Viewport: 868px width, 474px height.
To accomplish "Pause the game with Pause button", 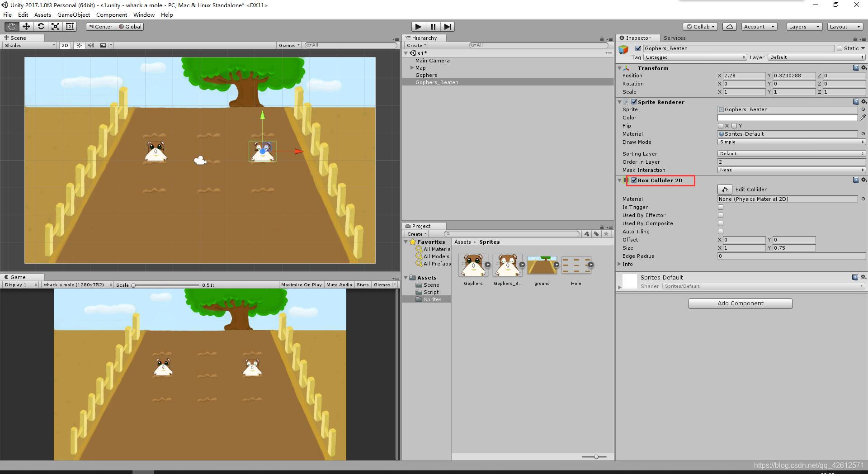I will (433, 27).
